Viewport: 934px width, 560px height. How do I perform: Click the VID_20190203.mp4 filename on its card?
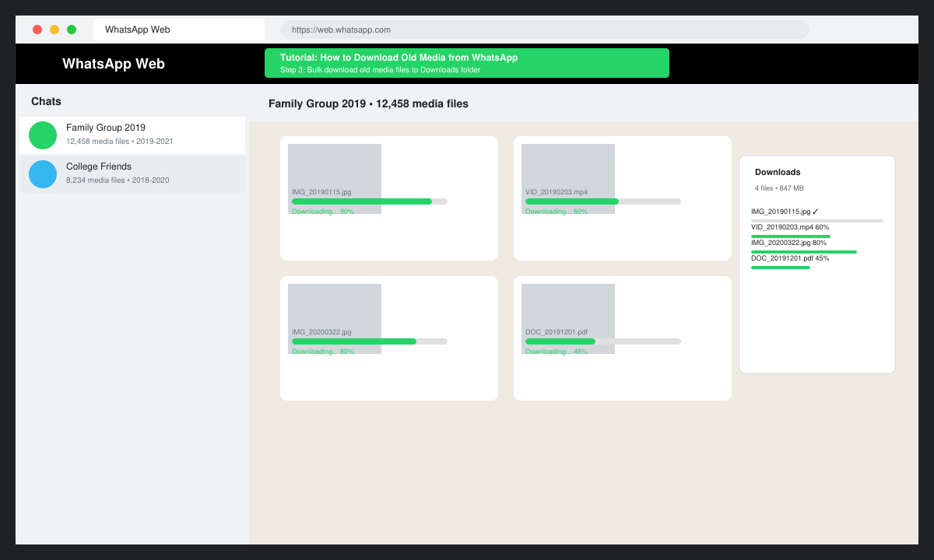[x=557, y=191]
